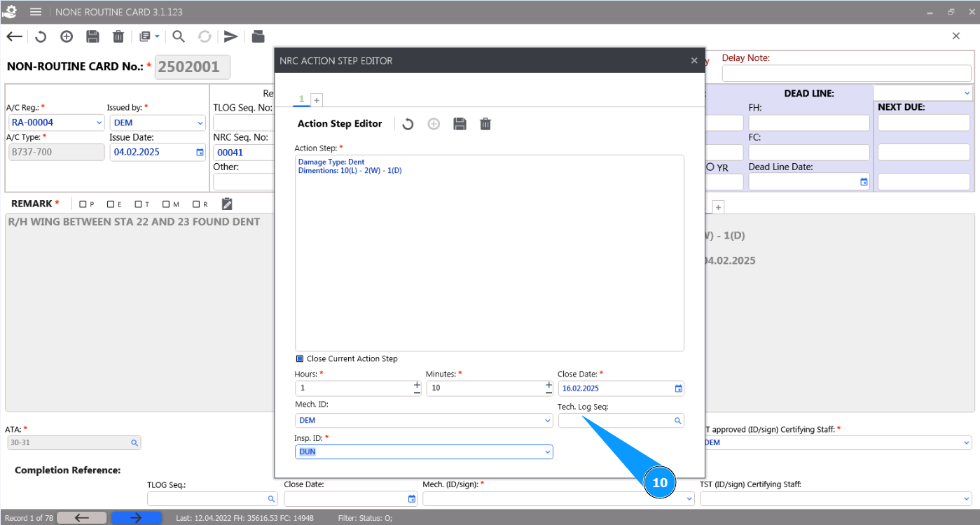The image size is (980, 525).
Task: Add a new record from main toolbar
Action: [x=67, y=37]
